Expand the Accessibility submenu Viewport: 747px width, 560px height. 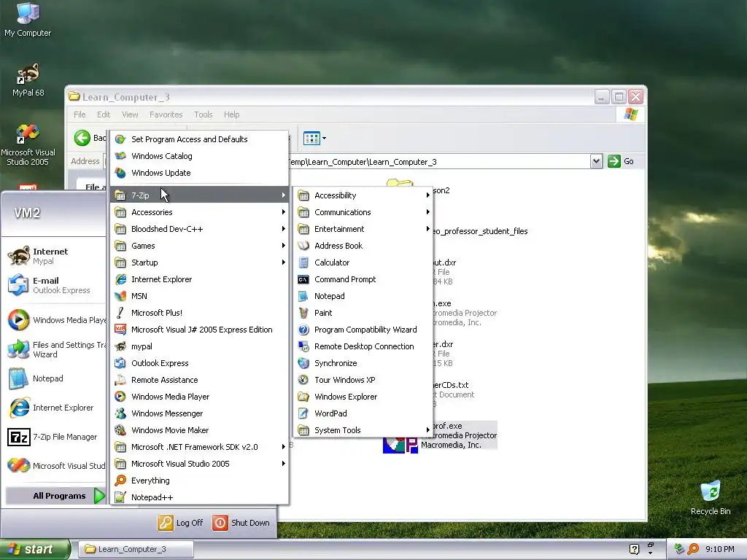pyautogui.click(x=363, y=195)
